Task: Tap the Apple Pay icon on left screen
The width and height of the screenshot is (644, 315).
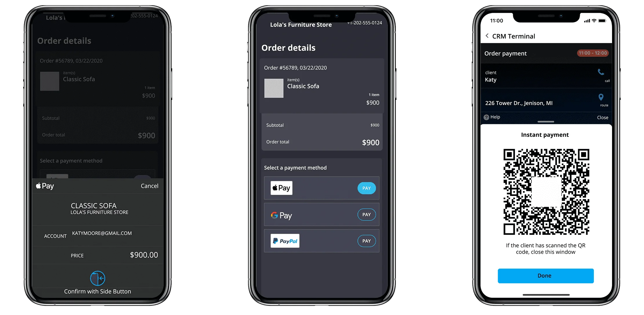Action: pos(45,186)
